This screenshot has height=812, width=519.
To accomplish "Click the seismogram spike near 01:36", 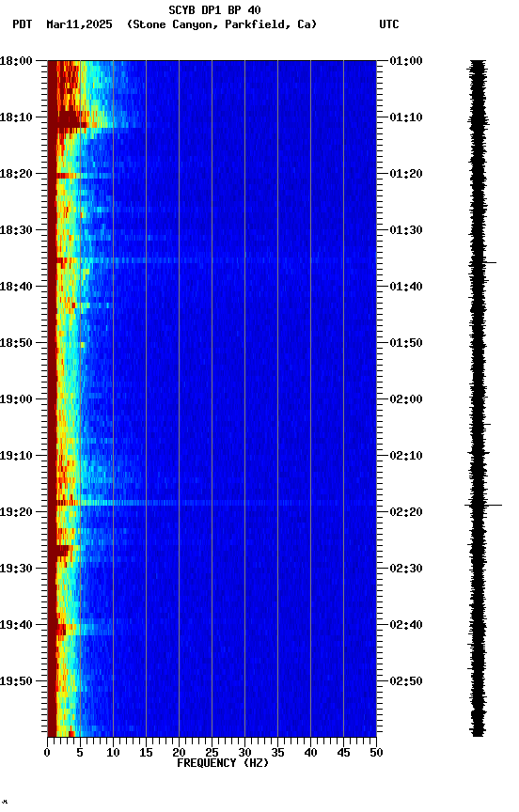I will (x=483, y=262).
